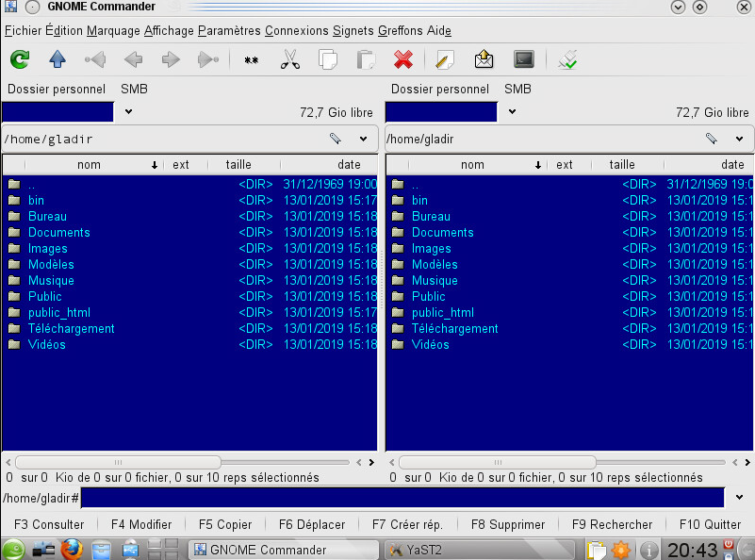Click the remote connection icon with green check
This screenshot has height=560, width=755.
click(x=567, y=59)
